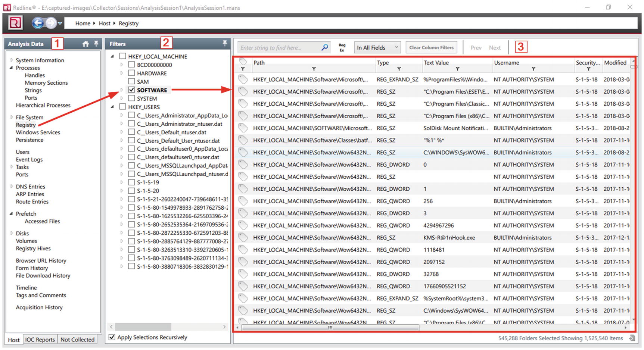644x350 pixels.
Task: Expand the File System node
Action: coord(11,117)
